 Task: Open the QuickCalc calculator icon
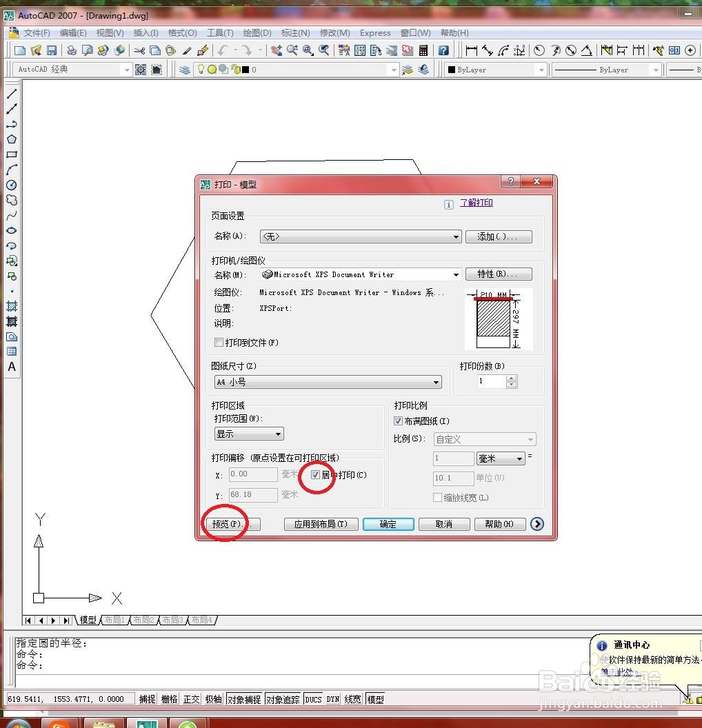tap(423, 50)
